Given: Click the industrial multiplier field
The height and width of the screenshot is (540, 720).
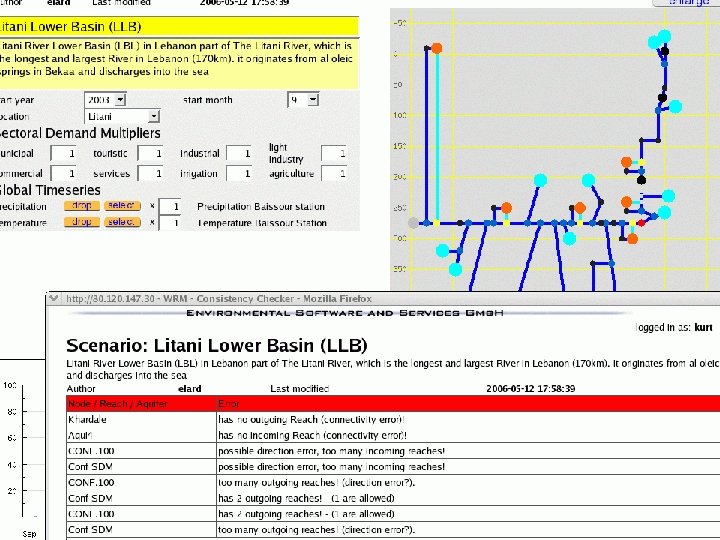Looking at the screenshot, I should coord(239,153).
